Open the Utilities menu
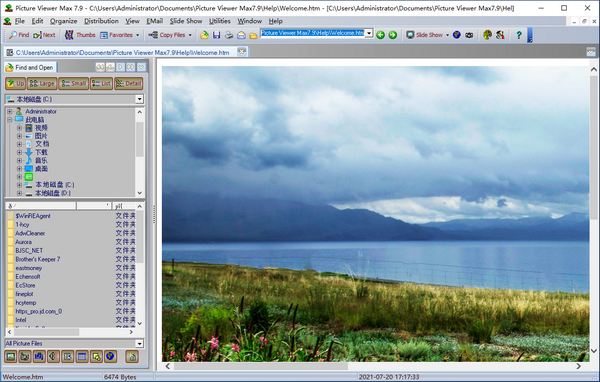The image size is (600, 382). pos(220,21)
